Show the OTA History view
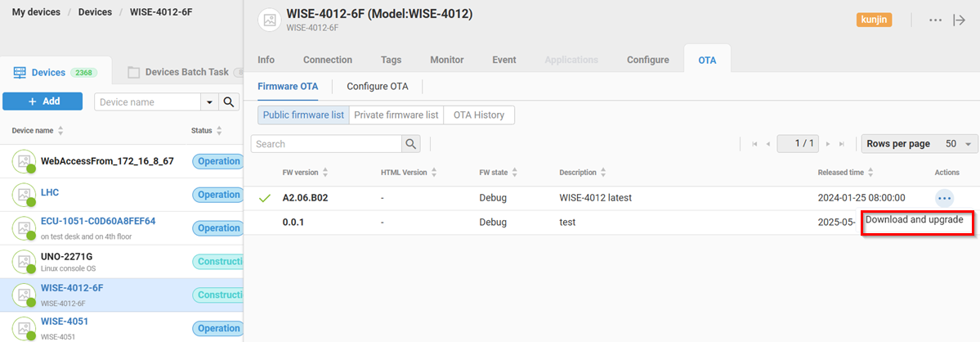 (479, 115)
